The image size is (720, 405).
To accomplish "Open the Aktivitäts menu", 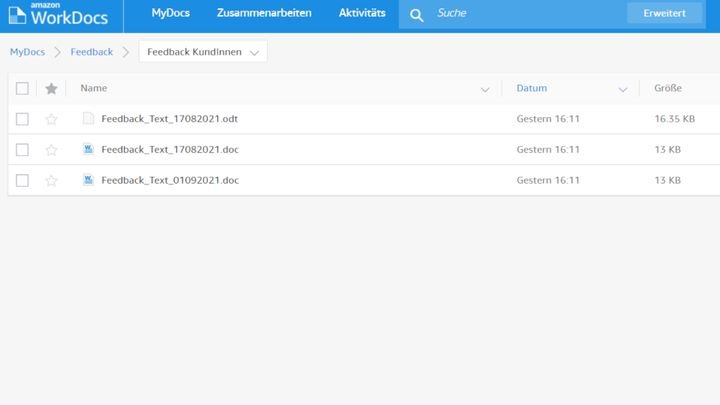I will (362, 13).
